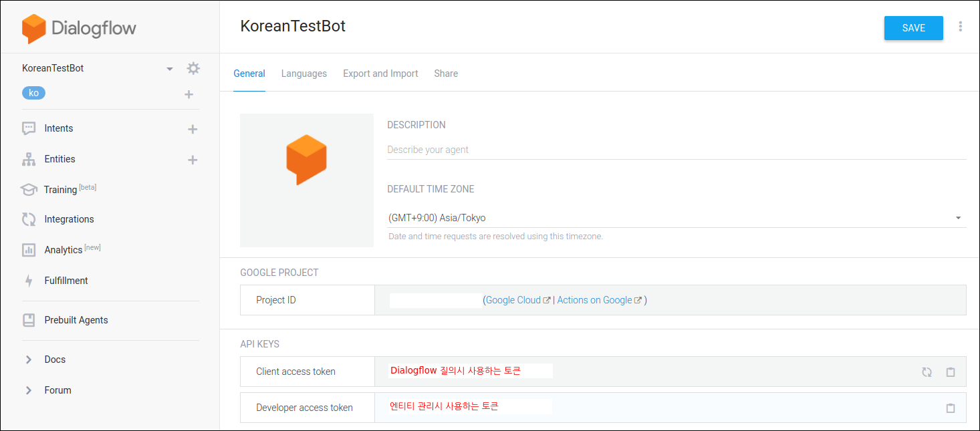
Task: Regenerate the client access token
Action: pos(927,372)
